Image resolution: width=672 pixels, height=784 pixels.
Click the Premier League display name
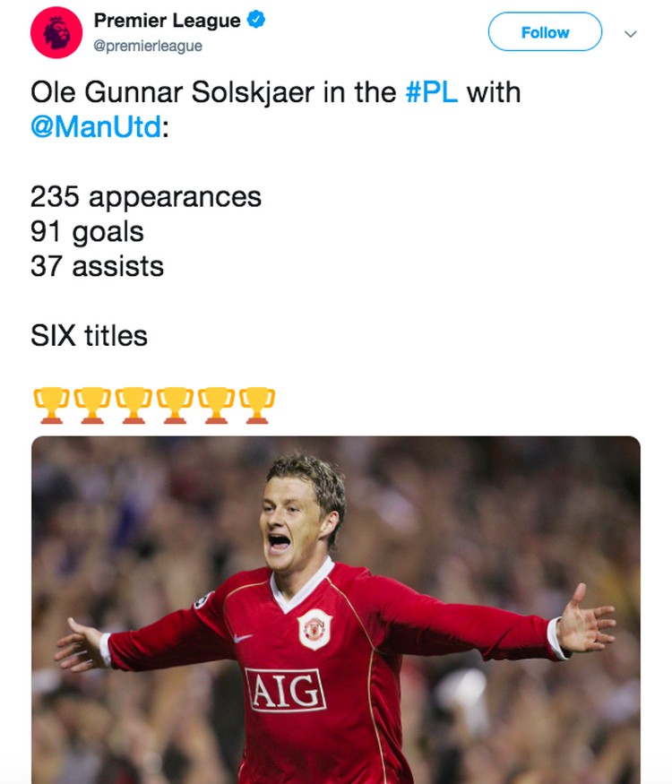click(x=167, y=21)
